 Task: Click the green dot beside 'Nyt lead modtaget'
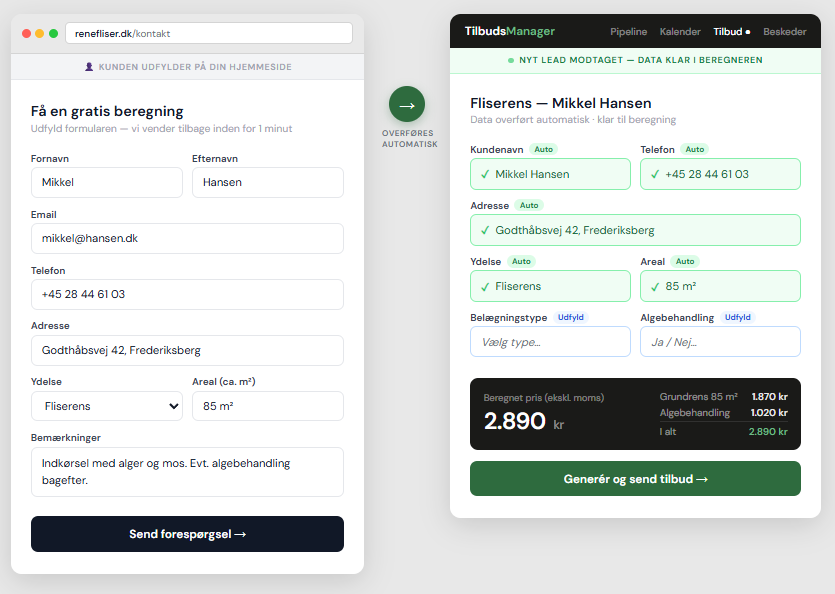coord(511,60)
